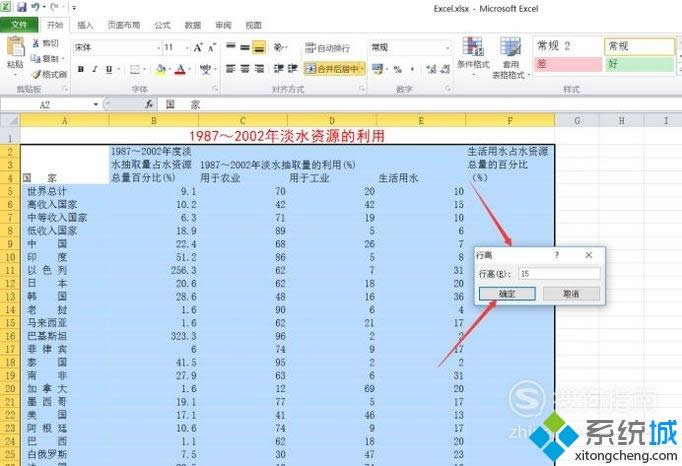Open the File (文件) tab
The width and height of the screenshot is (682, 466).
pyautogui.click(x=19, y=25)
